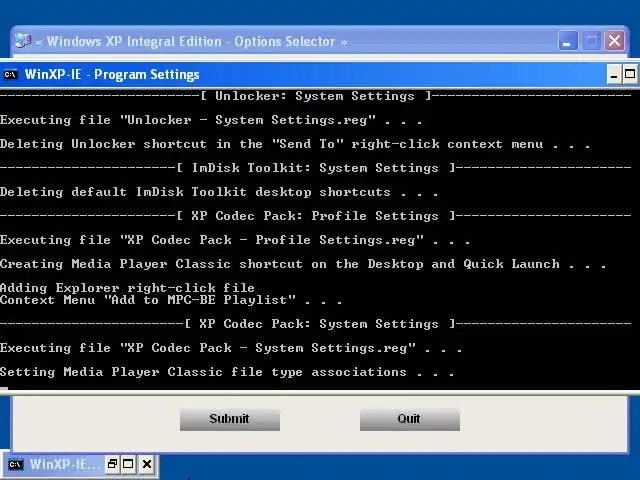Viewport: 640px width, 480px height.
Task: Maximize the minimized WinXP-IE window
Action: pos(128,464)
